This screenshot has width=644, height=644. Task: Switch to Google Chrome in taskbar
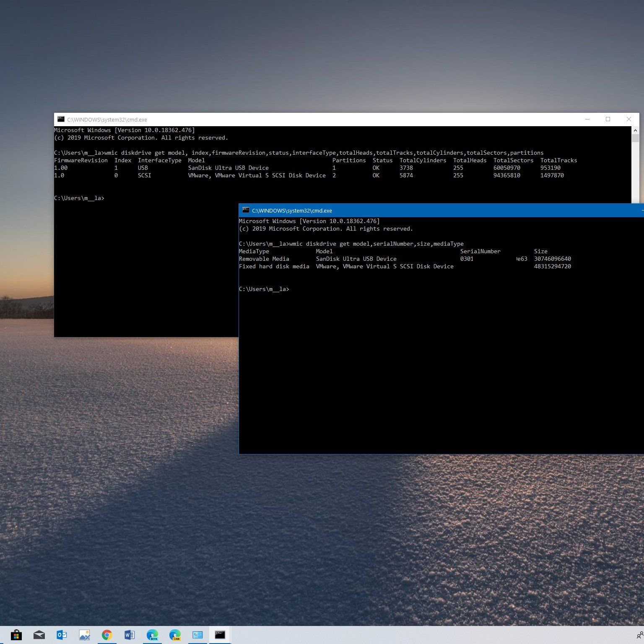pos(107,635)
